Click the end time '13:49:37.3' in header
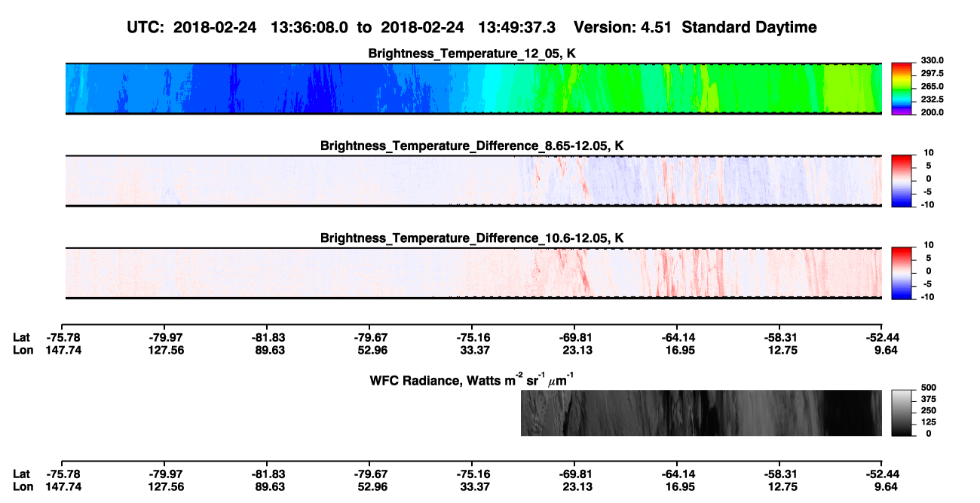The height and width of the screenshot is (503, 980). (x=517, y=27)
